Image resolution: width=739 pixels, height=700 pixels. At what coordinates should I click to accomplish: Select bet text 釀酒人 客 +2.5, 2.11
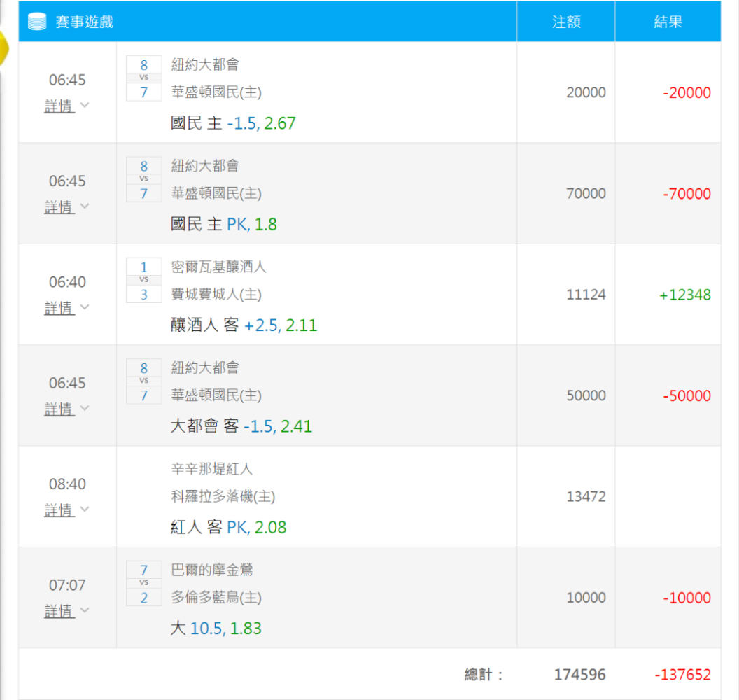(244, 325)
